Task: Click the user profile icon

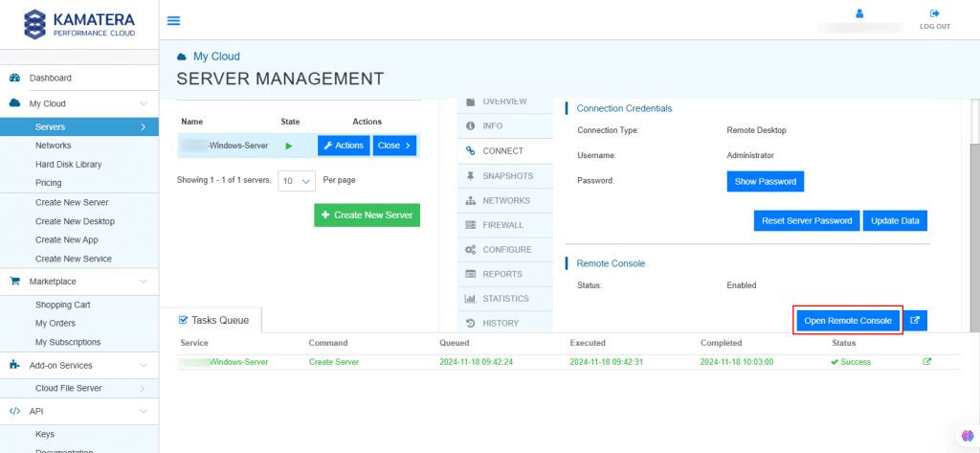Action: (x=858, y=13)
